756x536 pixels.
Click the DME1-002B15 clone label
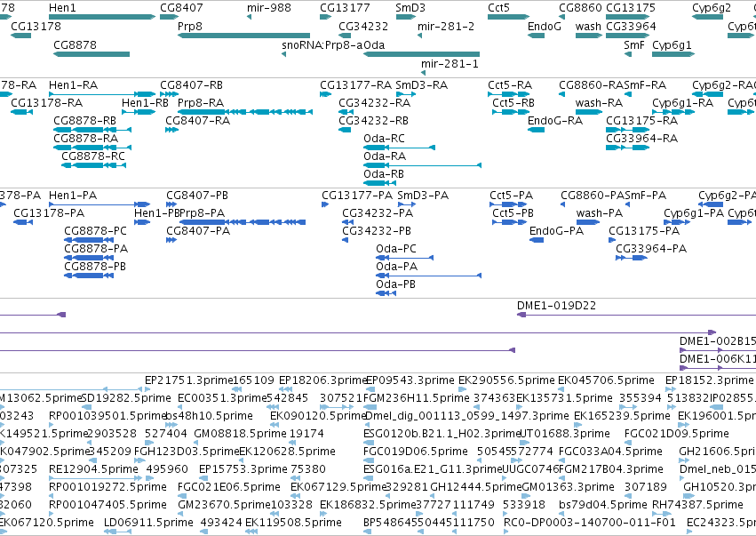pyautogui.click(x=718, y=341)
